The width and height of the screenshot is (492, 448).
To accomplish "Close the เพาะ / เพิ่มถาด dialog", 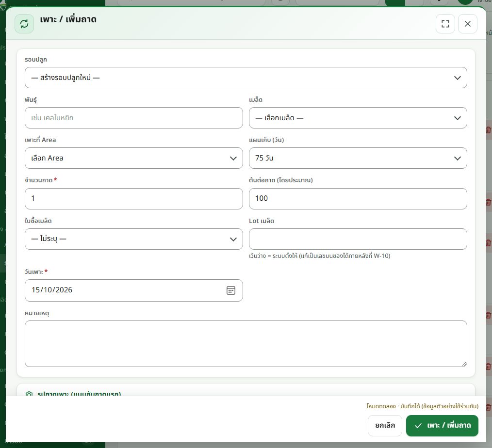I will pos(468,24).
